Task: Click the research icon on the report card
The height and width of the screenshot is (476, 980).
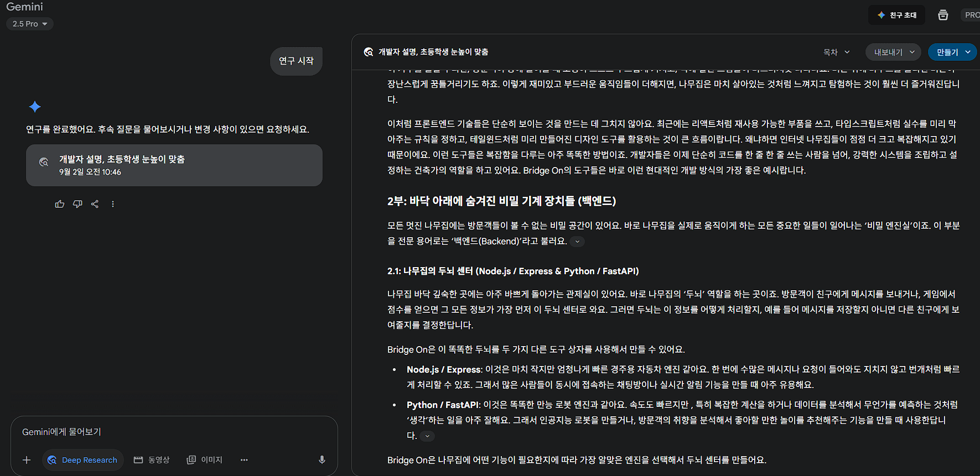Action: (44, 162)
